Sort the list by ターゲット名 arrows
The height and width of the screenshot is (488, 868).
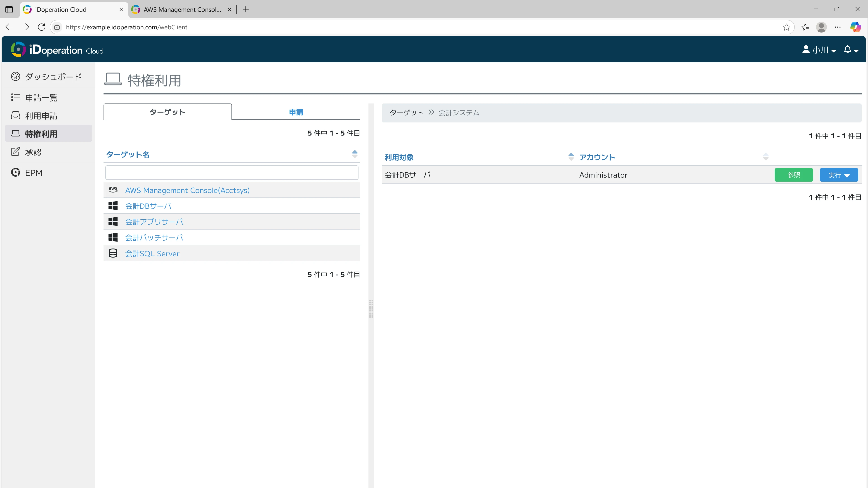coord(354,154)
